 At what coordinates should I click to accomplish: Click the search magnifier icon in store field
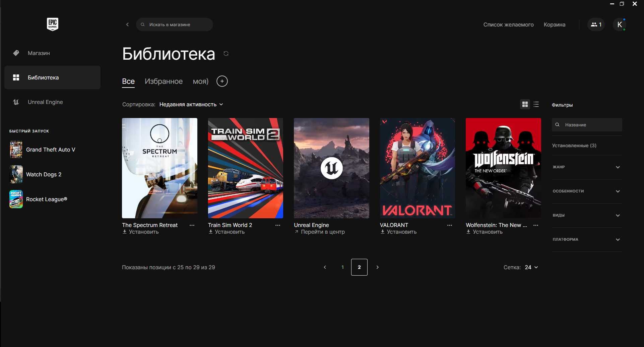pyautogui.click(x=143, y=24)
